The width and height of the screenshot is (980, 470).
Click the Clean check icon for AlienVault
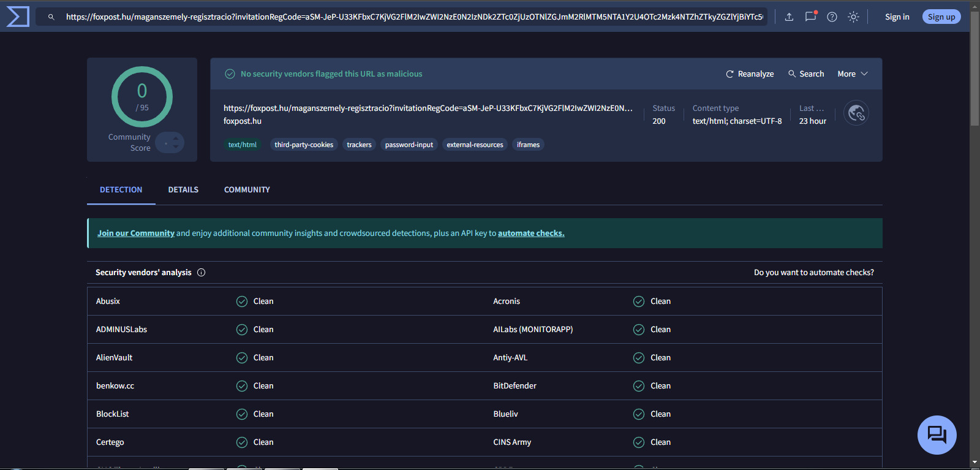point(242,358)
